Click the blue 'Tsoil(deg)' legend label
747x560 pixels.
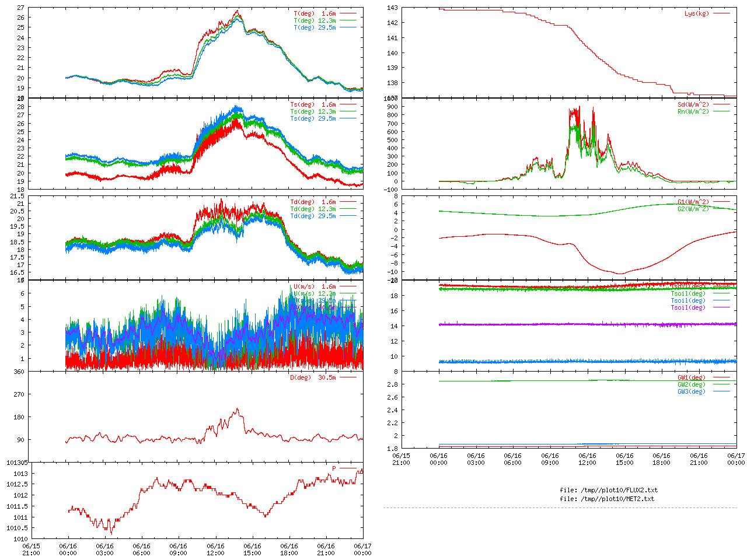[x=688, y=301]
